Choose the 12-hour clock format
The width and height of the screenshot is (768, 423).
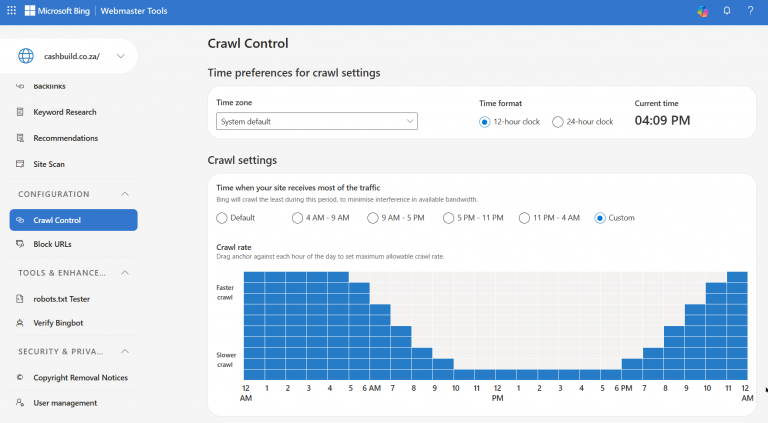pyautogui.click(x=484, y=122)
